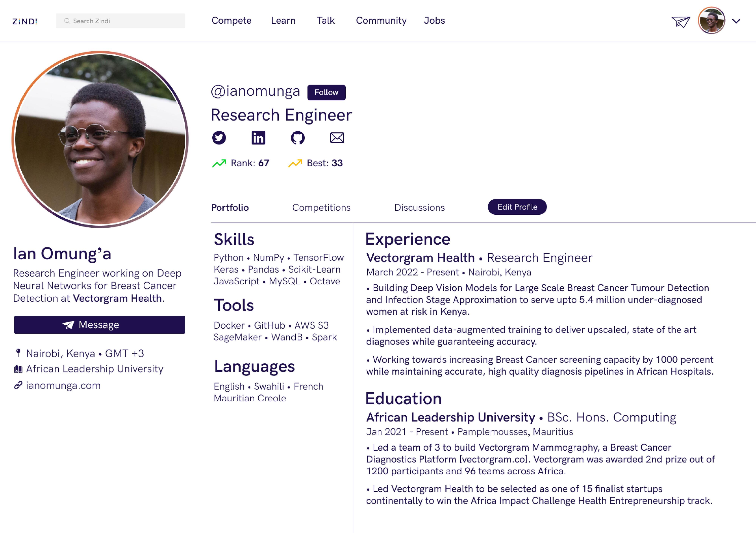Click the email envelope icon
756x533 pixels.
(337, 138)
